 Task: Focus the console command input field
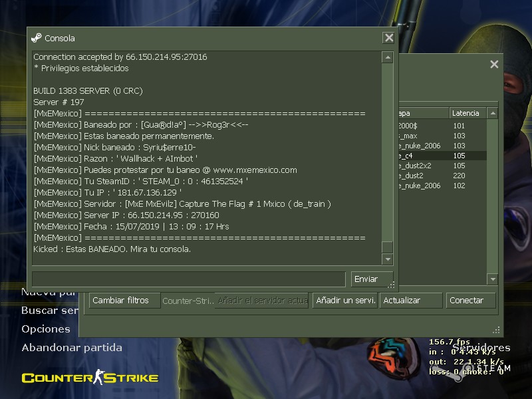pos(189,279)
